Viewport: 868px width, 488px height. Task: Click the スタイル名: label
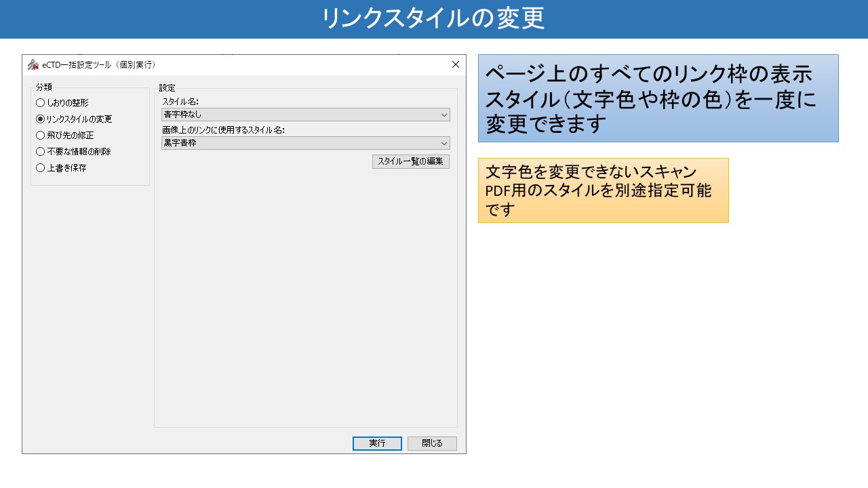pyautogui.click(x=180, y=102)
